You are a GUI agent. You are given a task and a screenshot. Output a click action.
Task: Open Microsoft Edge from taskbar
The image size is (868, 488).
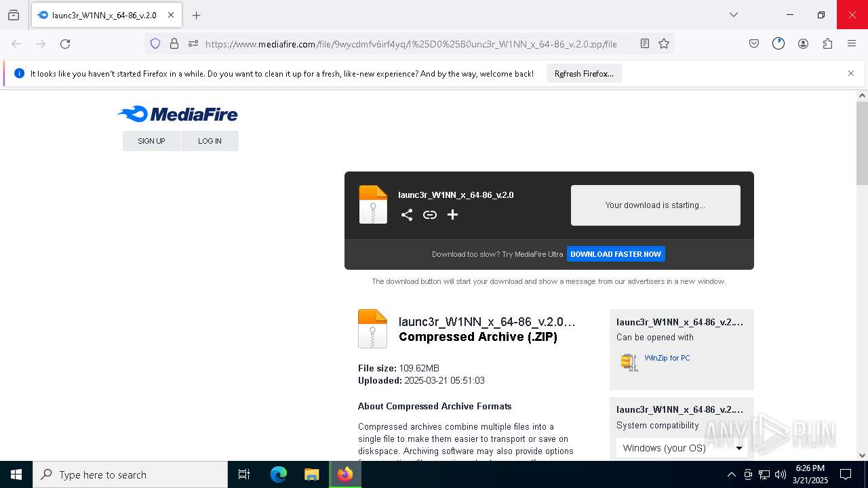(x=279, y=474)
